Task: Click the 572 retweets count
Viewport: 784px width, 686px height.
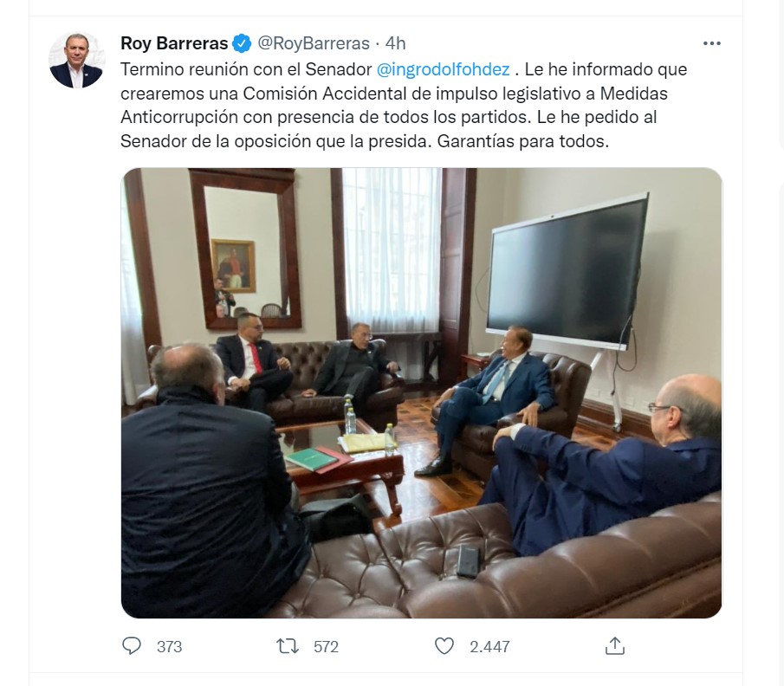Action: coord(326,646)
